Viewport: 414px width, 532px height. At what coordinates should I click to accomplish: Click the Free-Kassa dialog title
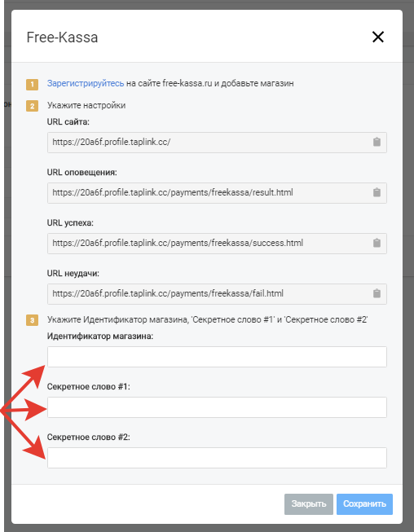[62, 37]
